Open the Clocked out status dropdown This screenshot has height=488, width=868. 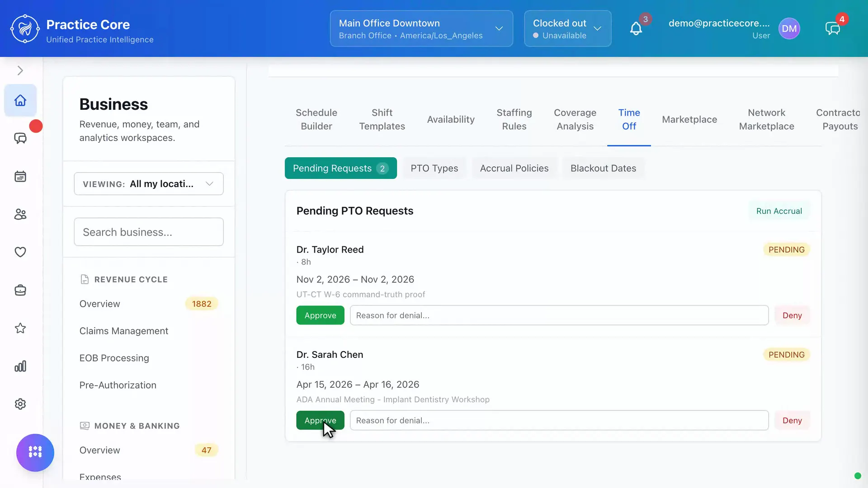[568, 28]
